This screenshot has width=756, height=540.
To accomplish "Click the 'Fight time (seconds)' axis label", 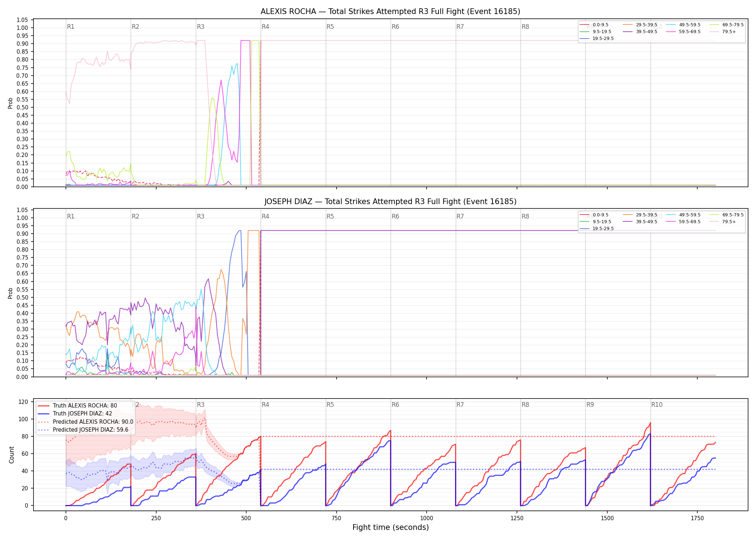I will click(x=391, y=527).
